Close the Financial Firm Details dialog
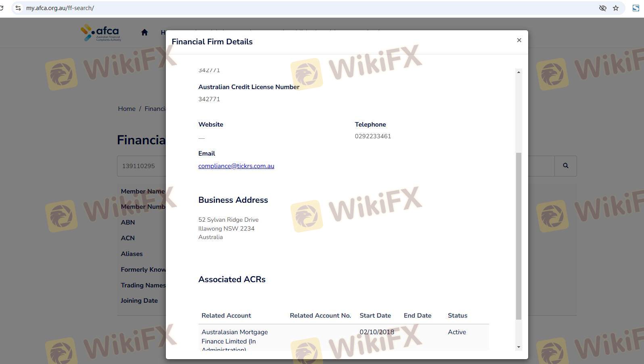Screen dimensions: 644x364 tap(519, 40)
